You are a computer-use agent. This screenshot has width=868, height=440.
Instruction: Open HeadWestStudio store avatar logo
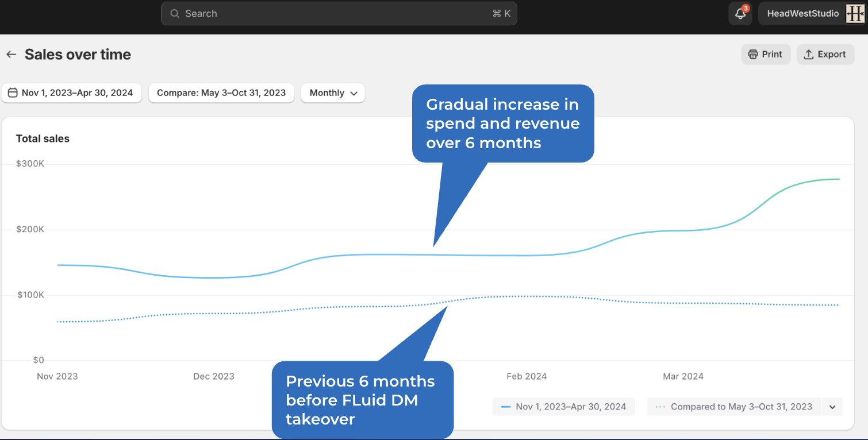(x=855, y=14)
